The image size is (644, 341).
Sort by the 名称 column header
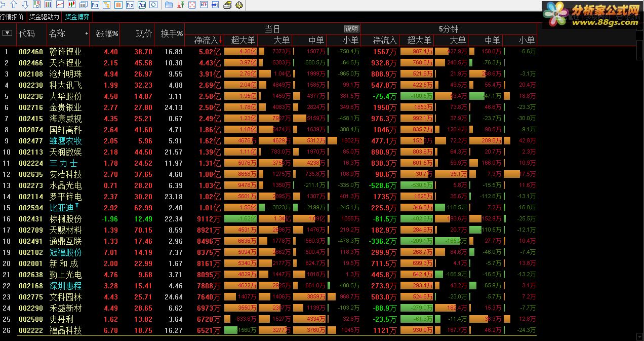click(x=57, y=33)
